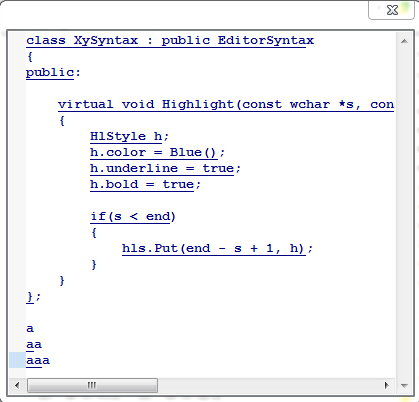
Task: Click the line containing single 'a'
Action: (x=30, y=329)
